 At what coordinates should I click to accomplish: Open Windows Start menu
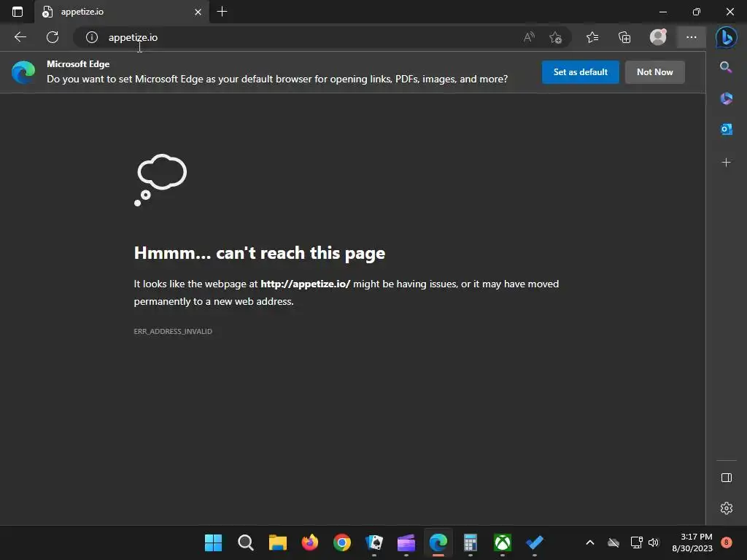pyautogui.click(x=213, y=542)
